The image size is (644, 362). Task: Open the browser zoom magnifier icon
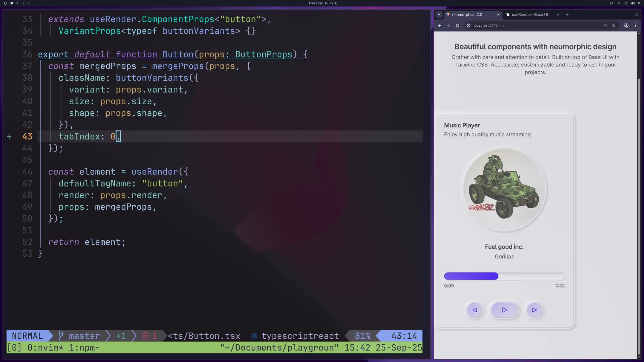coord(606,25)
